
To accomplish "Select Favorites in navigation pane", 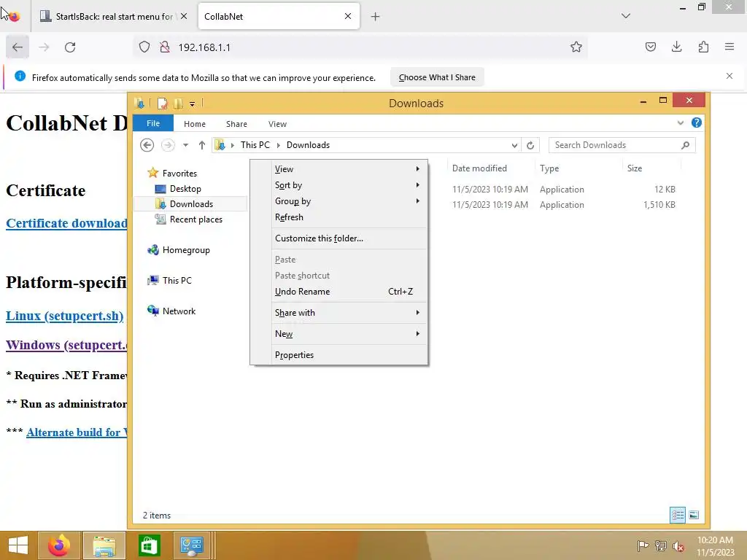I will coord(179,174).
